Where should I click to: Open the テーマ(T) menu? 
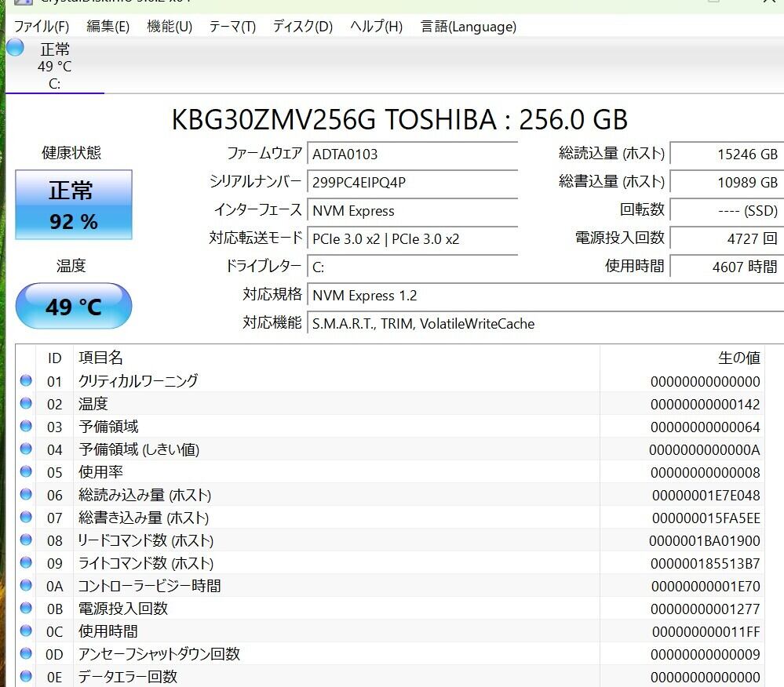click(232, 26)
